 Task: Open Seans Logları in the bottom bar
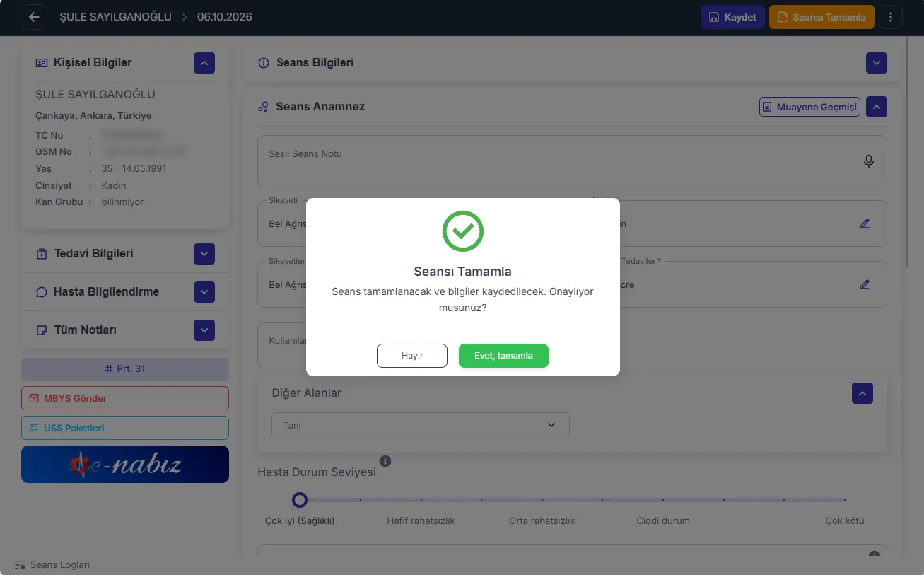[52, 565]
